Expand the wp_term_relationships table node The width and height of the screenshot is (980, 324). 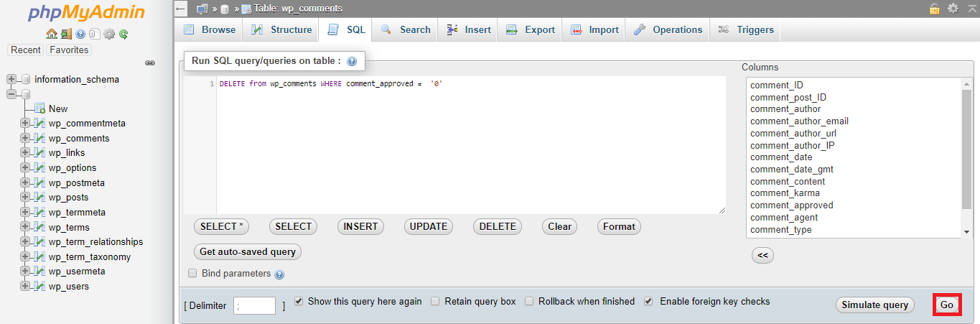tap(25, 242)
